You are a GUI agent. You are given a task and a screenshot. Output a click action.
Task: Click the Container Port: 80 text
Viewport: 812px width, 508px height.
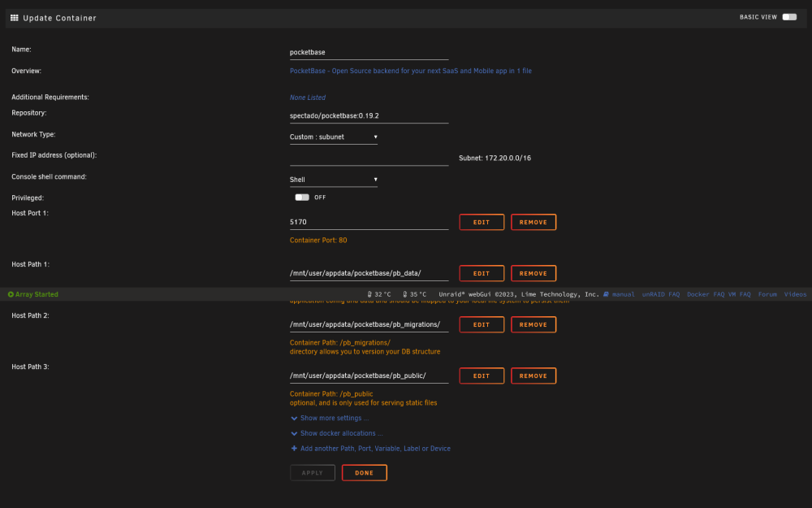pos(318,241)
